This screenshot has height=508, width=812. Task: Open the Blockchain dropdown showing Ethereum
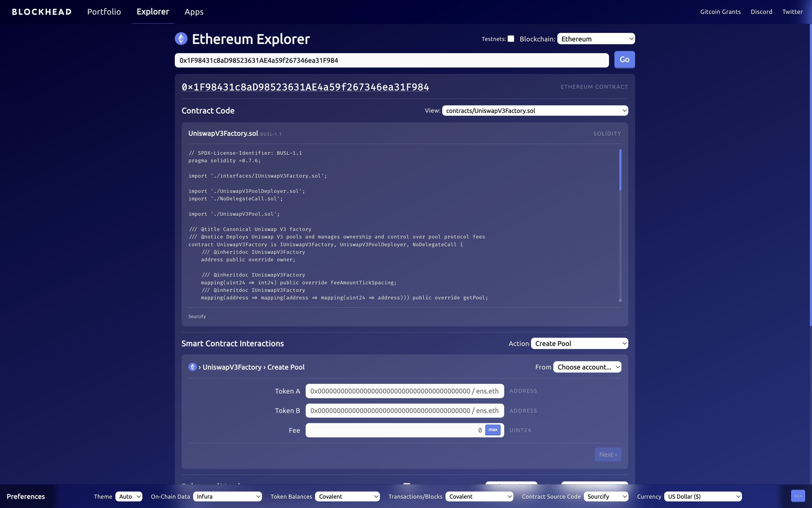coord(596,39)
